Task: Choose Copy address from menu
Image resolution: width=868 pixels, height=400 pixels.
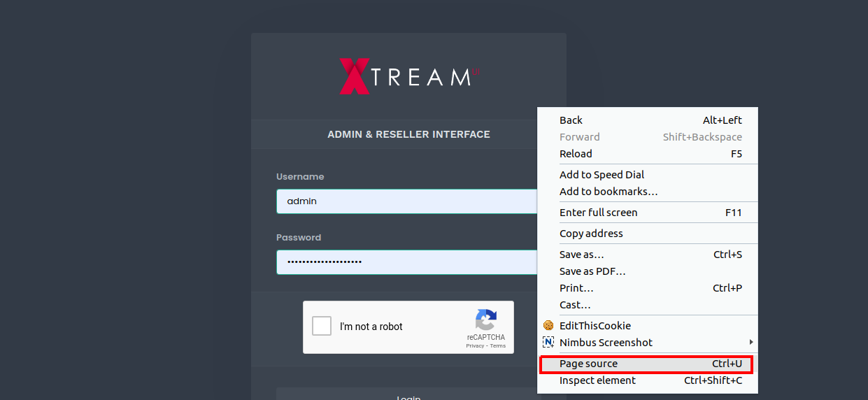Action: tap(591, 234)
